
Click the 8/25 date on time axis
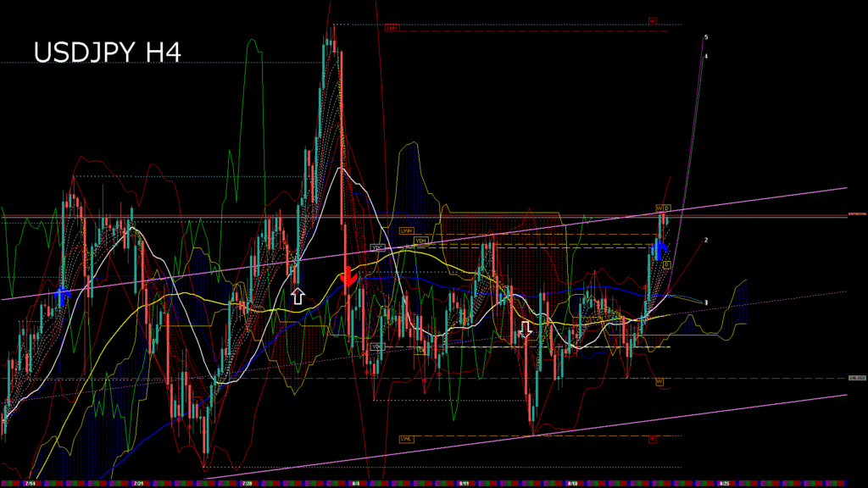[x=723, y=483]
